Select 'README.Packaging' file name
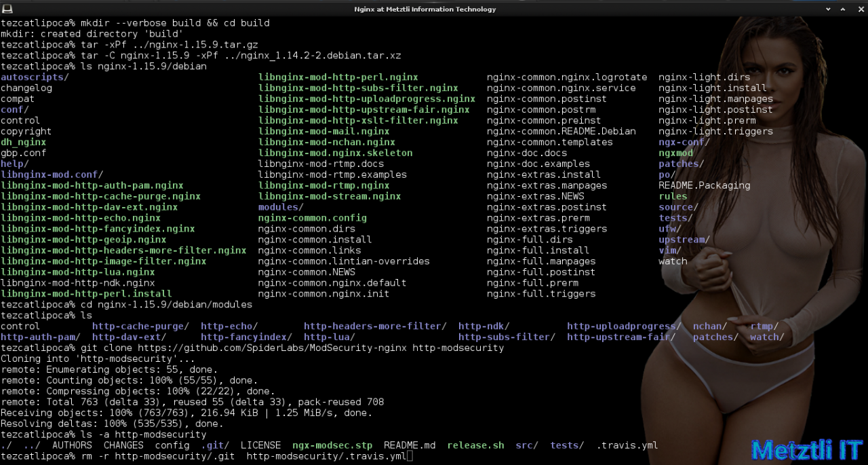Screen dimensions: 868x465 704,185
